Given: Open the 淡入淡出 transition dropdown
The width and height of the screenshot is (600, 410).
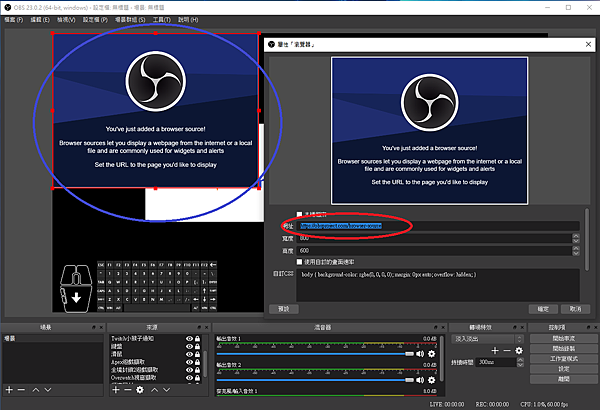Looking at the screenshot, I should 487,339.
